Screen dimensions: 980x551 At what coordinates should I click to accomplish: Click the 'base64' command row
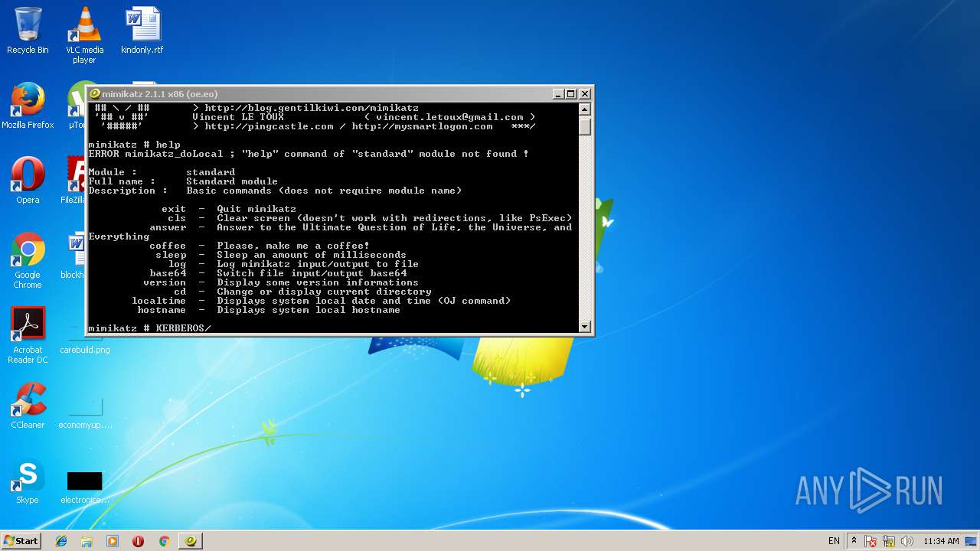(278, 273)
